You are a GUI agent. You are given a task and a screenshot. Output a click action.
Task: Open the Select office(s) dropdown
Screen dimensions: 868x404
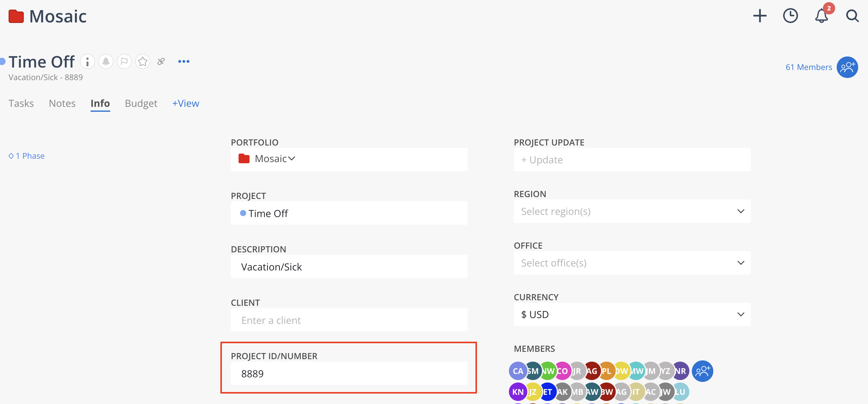pyautogui.click(x=632, y=262)
